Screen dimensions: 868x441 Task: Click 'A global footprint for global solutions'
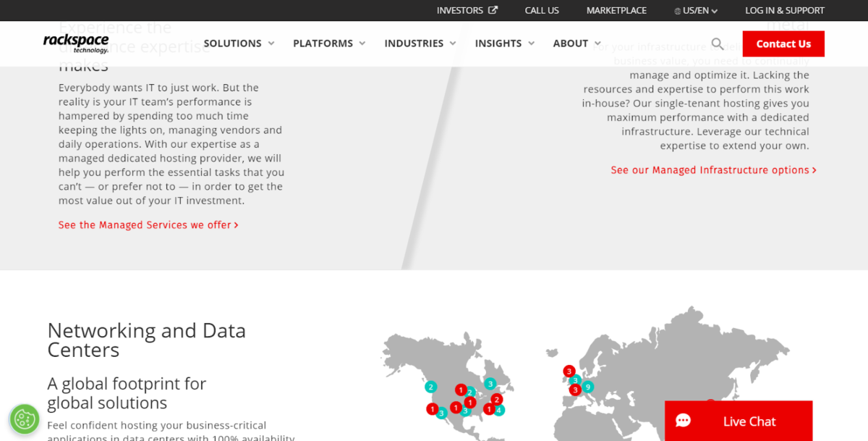pyautogui.click(x=127, y=393)
